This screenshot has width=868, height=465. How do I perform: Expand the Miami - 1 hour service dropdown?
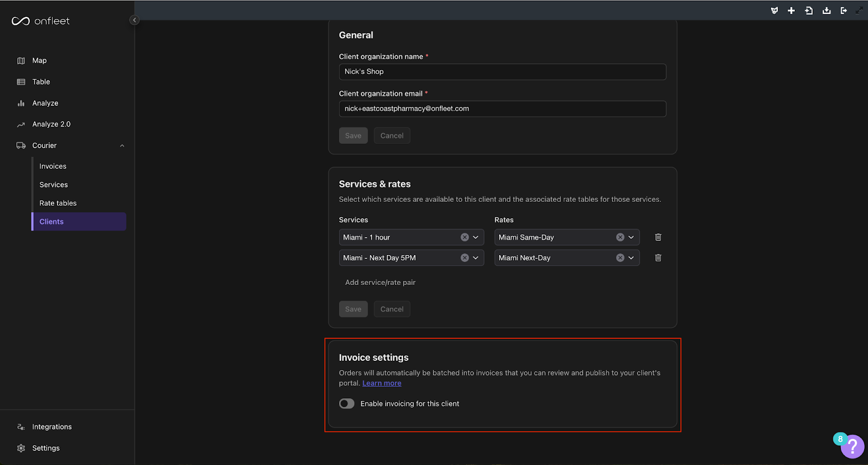(476, 237)
